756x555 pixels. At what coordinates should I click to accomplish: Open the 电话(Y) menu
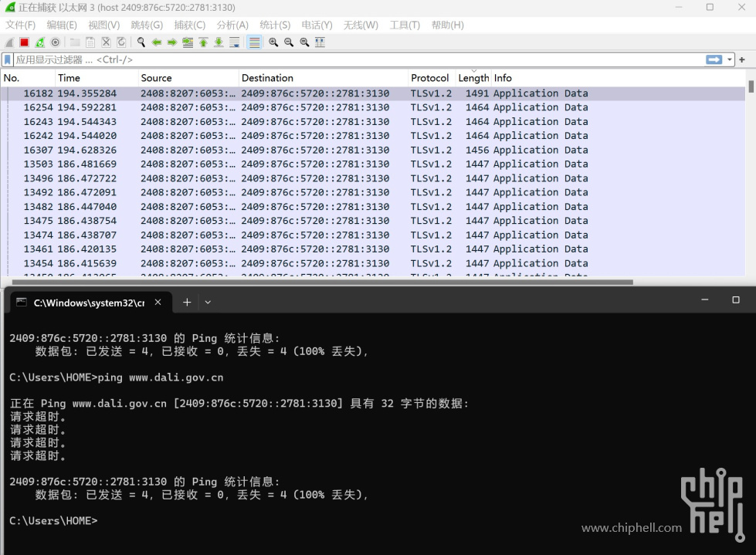click(x=317, y=25)
